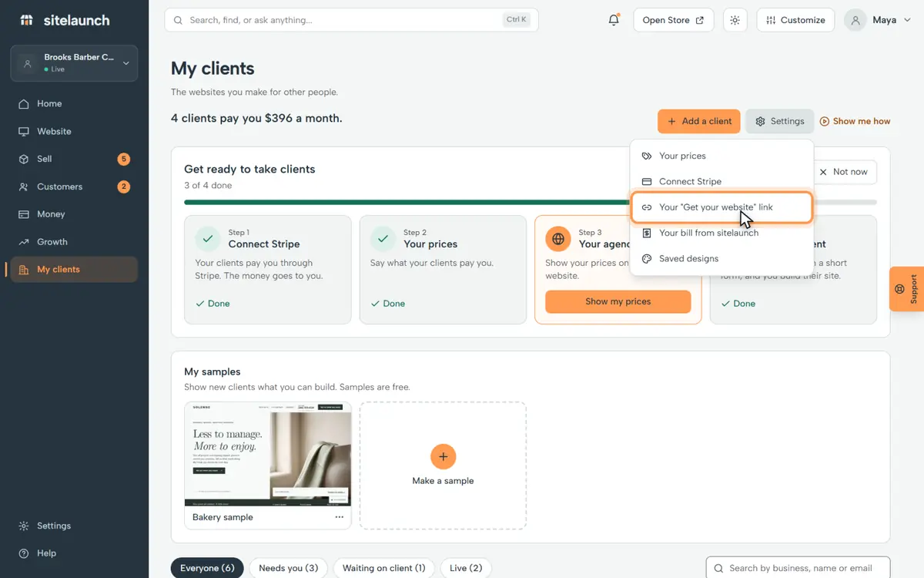The width and height of the screenshot is (924, 578).
Task: Choose Connect Stripe in the Settings menu
Action: pos(721,181)
